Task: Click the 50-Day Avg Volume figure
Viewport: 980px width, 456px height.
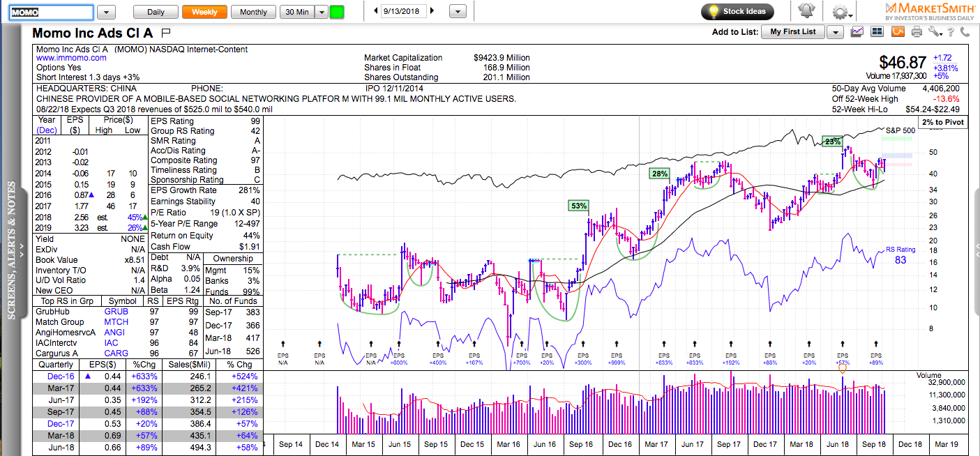Action: 941,89
